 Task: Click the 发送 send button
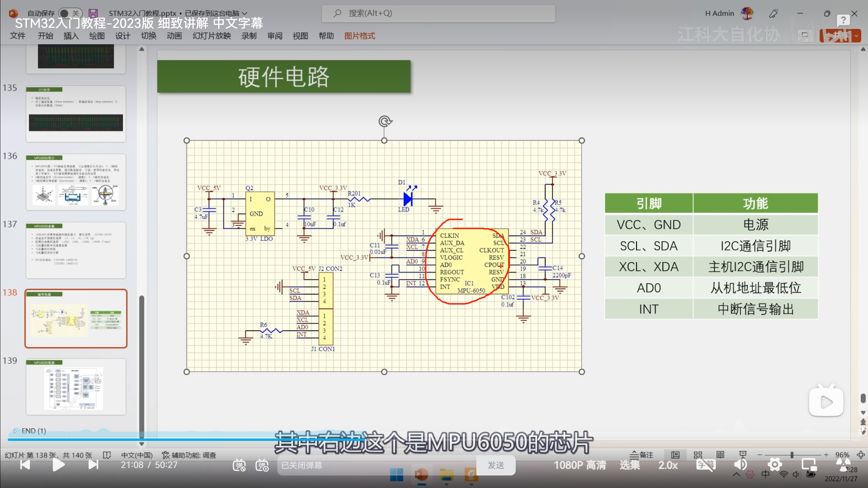coord(496,465)
